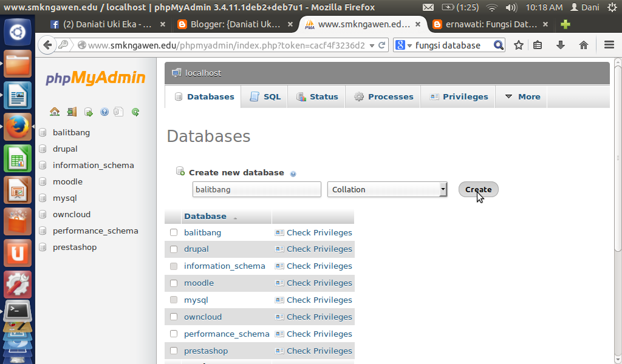The width and height of the screenshot is (622, 364).
Task: Open the Collation dropdown
Action: coord(387,189)
